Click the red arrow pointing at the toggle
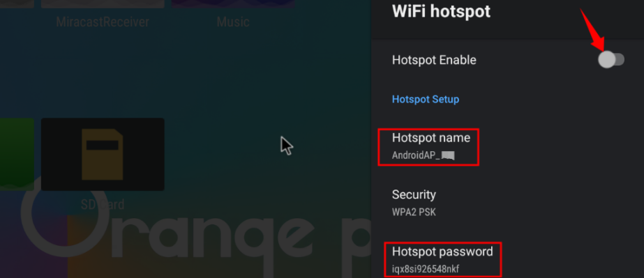Viewport: 644px width, 278px height. [594, 29]
